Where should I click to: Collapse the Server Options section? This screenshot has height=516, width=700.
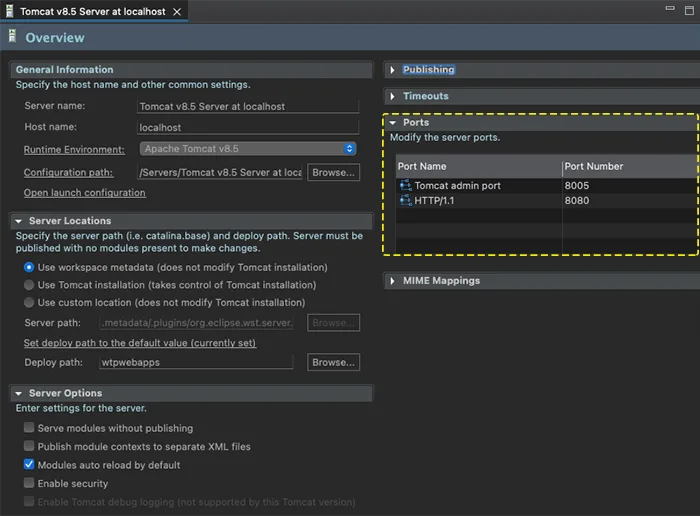18,393
